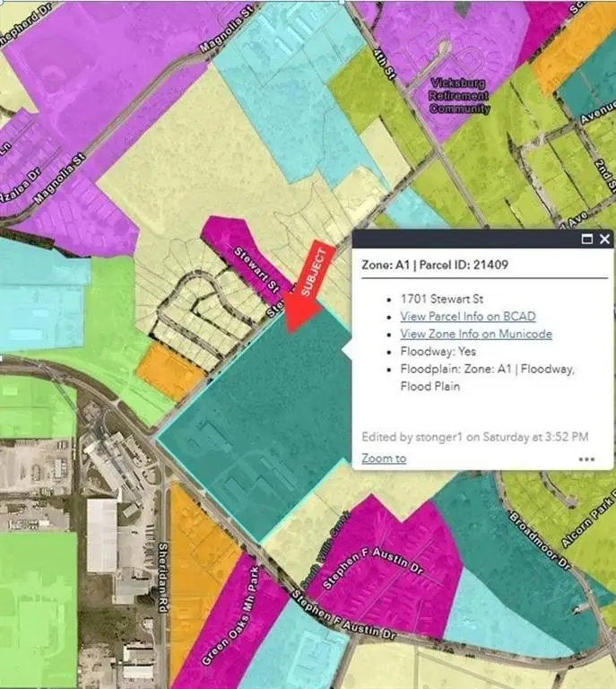Click the Broadmoor Dr street label

coord(552,538)
